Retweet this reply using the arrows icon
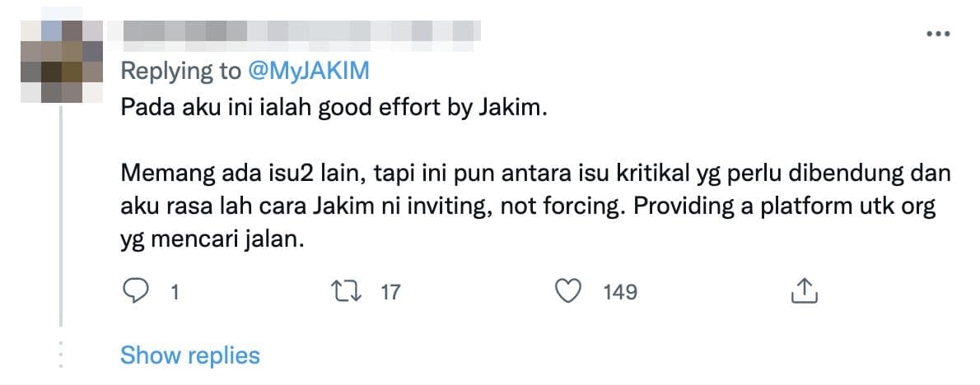The height and width of the screenshot is (385, 980). (x=348, y=291)
